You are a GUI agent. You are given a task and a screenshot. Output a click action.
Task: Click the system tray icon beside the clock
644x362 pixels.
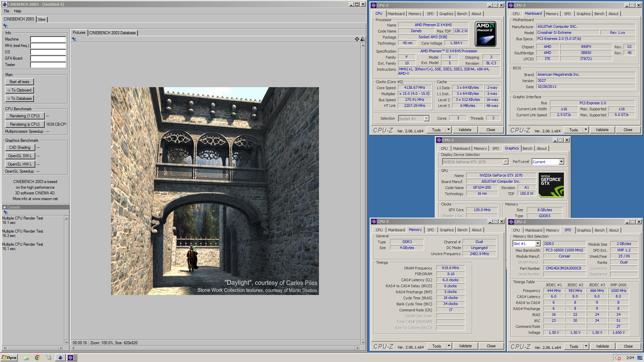pyautogui.click(x=618, y=358)
